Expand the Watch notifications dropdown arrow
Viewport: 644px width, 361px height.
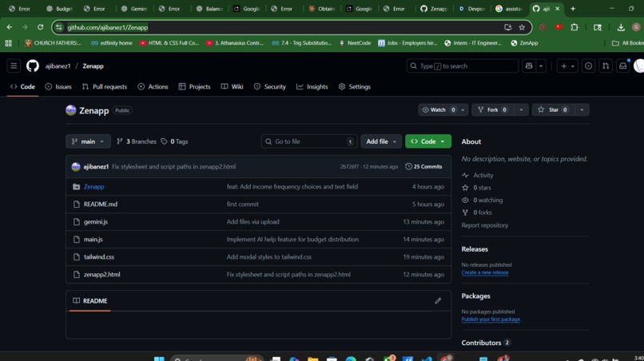[463, 109]
